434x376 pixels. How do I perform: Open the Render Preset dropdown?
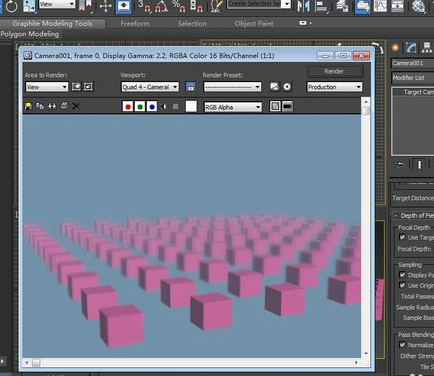tap(232, 87)
